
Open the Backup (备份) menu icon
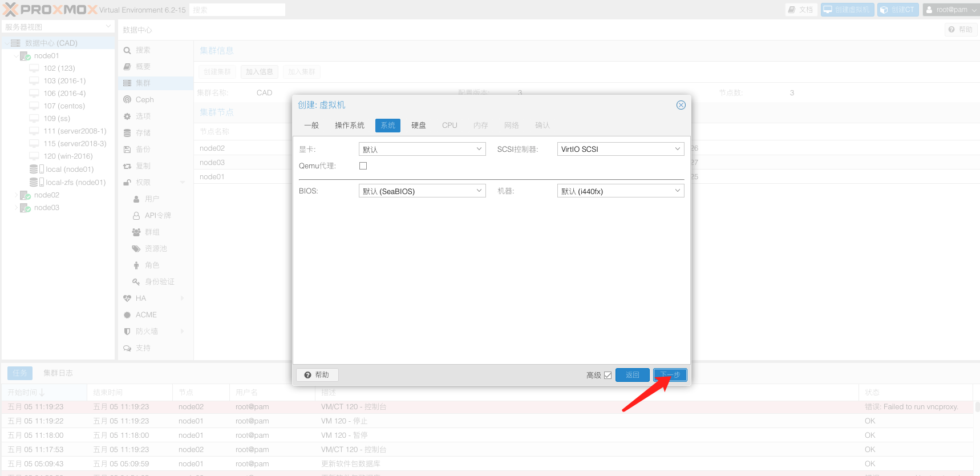point(127,150)
